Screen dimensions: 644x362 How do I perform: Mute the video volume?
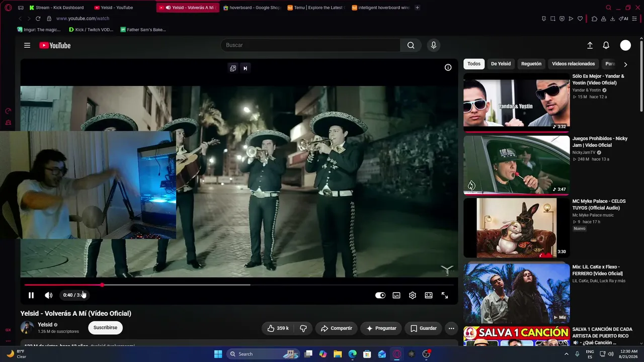[48, 295]
